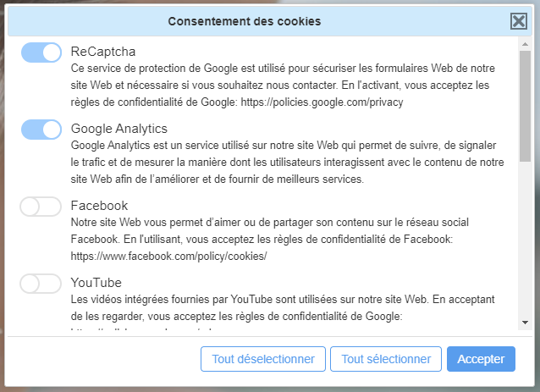This screenshot has height=392, width=540.
Task: Click the vertical scrollbar thumb
Action: 526,106
